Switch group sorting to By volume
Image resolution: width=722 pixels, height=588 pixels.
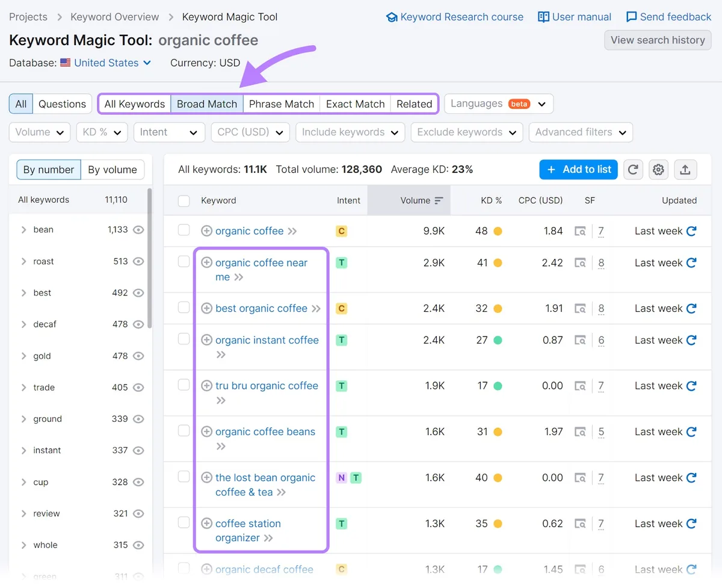pyautogui.click(x=113, y=170)
